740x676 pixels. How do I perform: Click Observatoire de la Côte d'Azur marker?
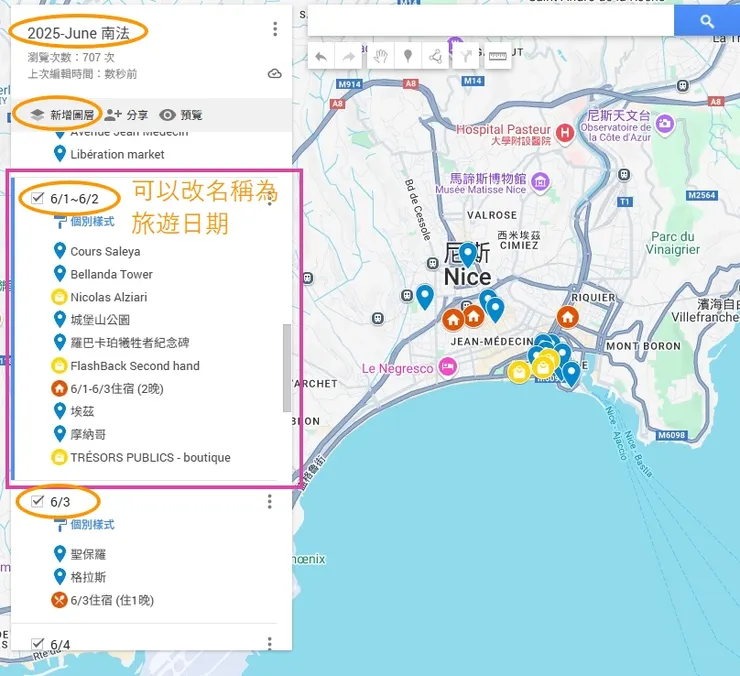pyautogui.click(x=665, y=124)
